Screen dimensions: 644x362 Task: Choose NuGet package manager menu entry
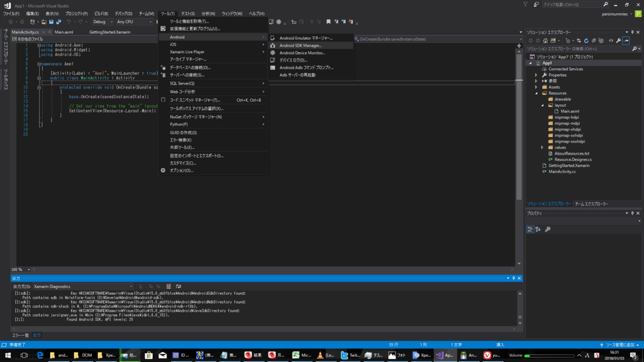pos(213,117)
